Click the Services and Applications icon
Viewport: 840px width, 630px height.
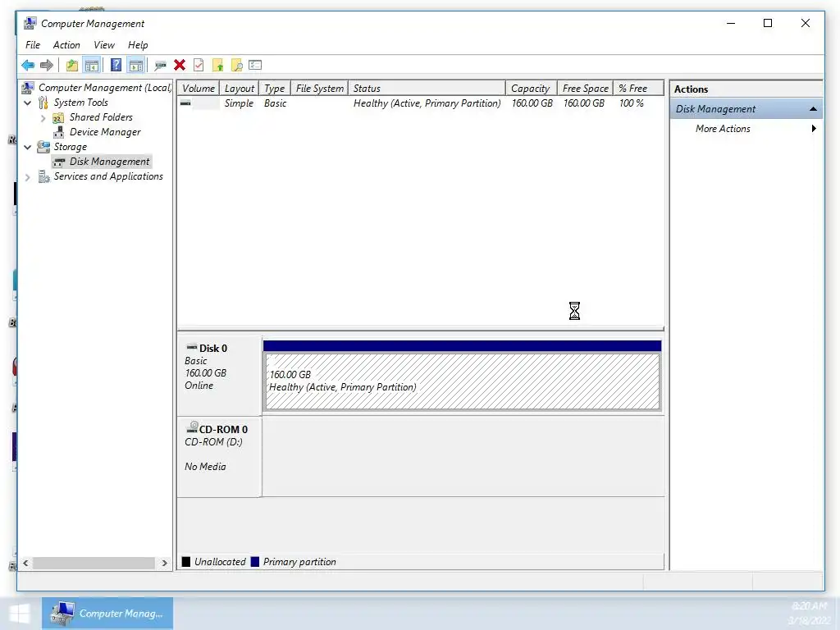[44, 176]
